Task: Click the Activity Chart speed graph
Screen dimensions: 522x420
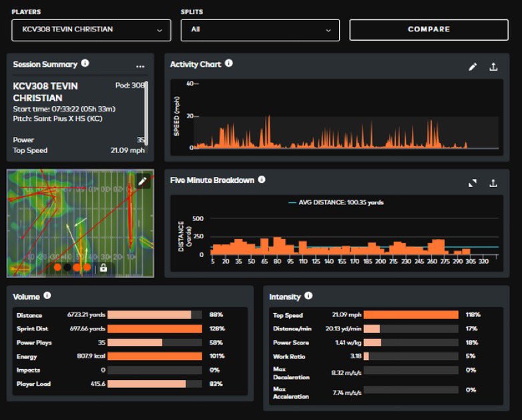Action: pos(336,117)
